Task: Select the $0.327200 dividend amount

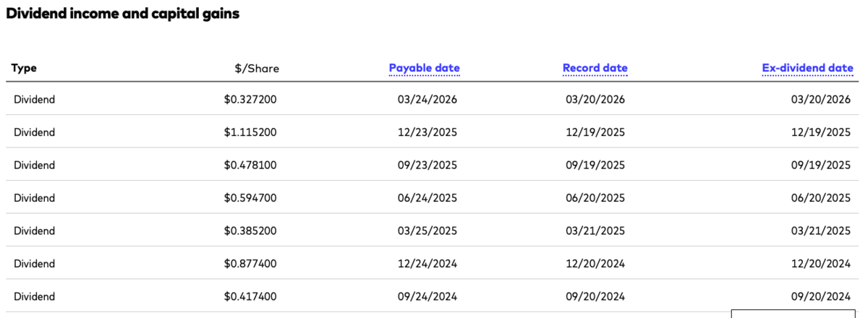Action: pos(250,100)
